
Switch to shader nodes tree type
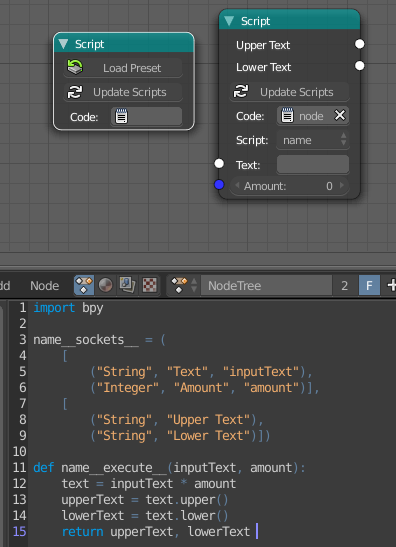[x=105, y=285]
